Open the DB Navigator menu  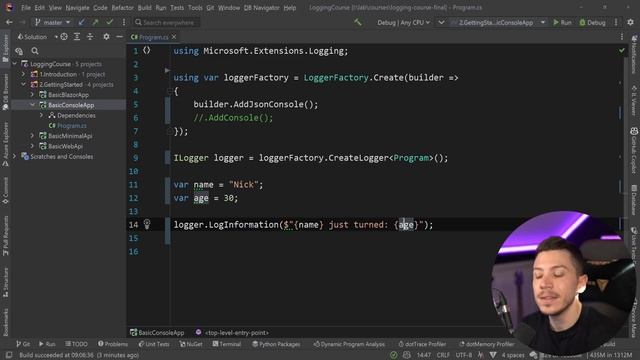[x=262, y=8]
